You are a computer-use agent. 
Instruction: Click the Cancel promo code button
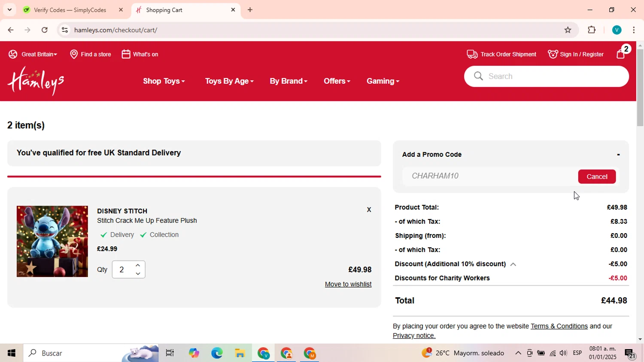(x=597, y=176)
